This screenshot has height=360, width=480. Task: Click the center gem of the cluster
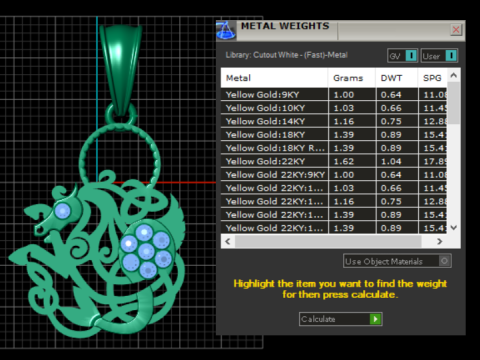click(146, 251)
